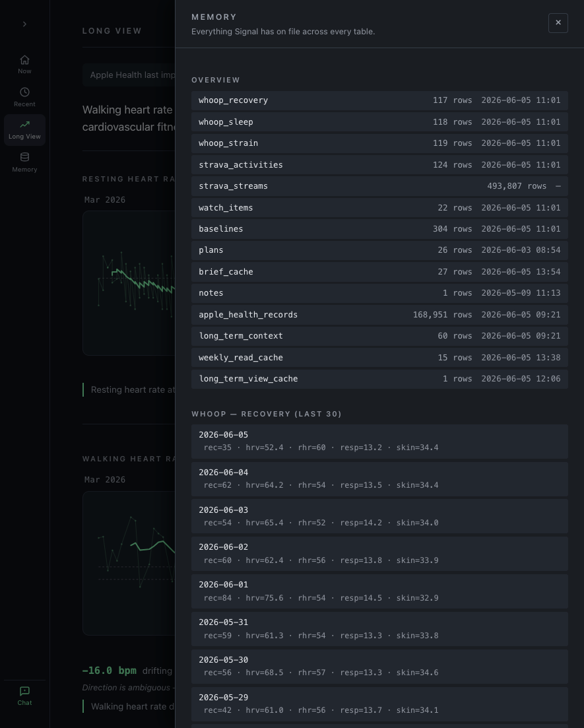Select the apple_health_records table row

pyautogui.click(x=379, y=315)
